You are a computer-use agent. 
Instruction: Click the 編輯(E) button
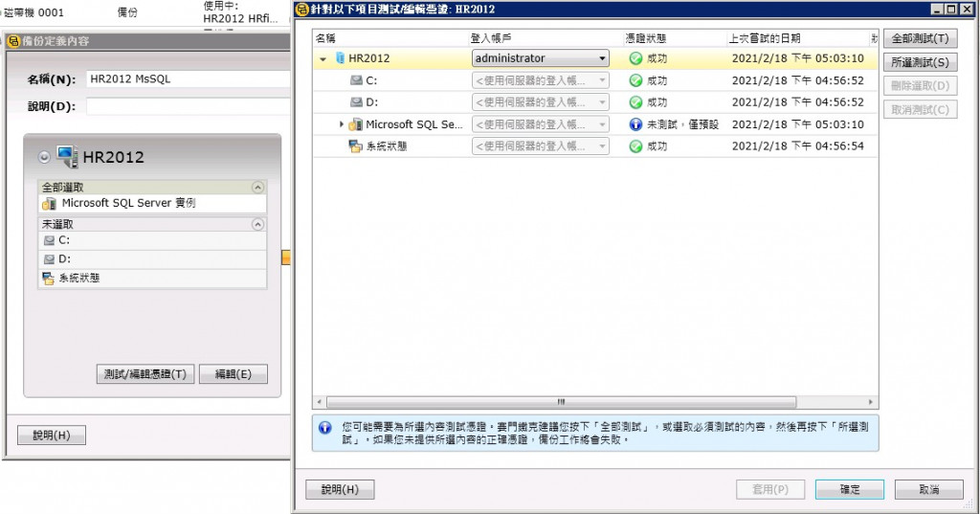(234, 374)
